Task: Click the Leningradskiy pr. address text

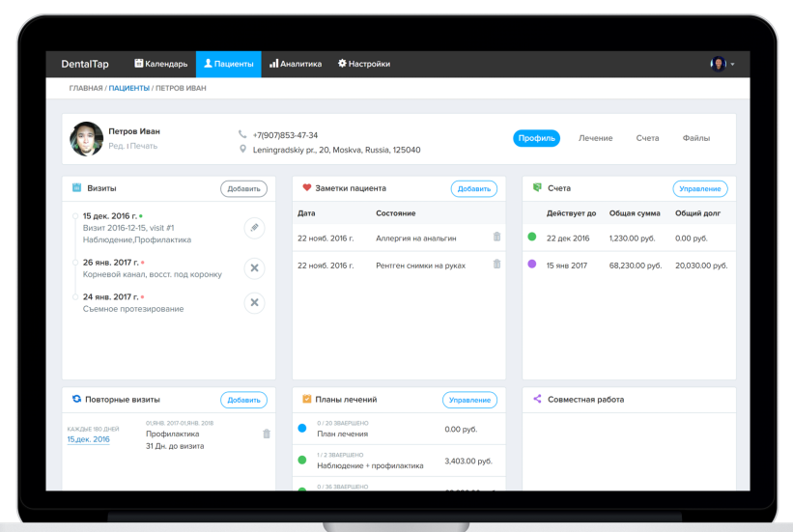Action: pyautogui.click(x=336, y=150)
